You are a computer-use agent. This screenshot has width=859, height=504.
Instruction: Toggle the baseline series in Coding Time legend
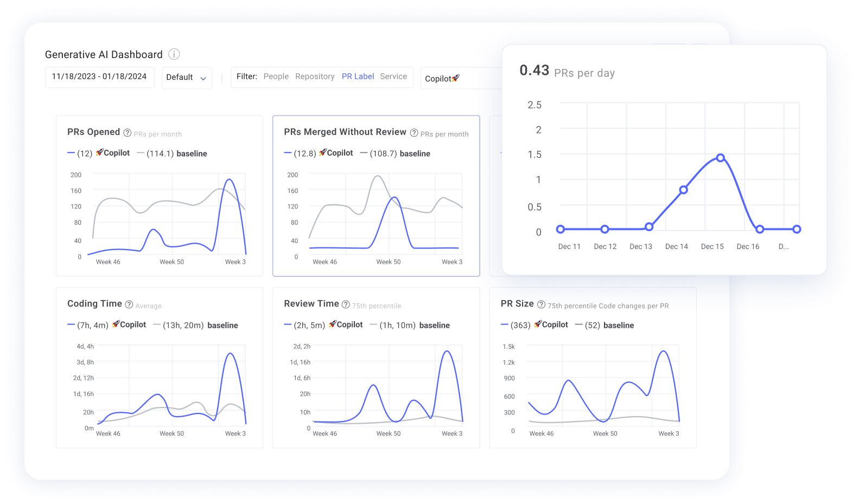click(195, 326)
